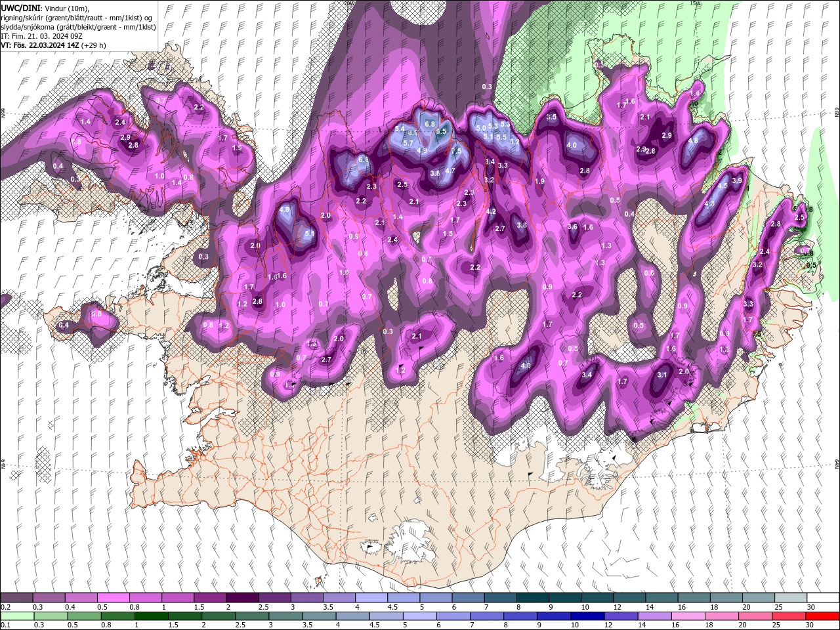The width and height of the screenshot is (840, 630).
Task: Click the light lavender 4 swatch in the snow legend
Action: pos(371,598)
